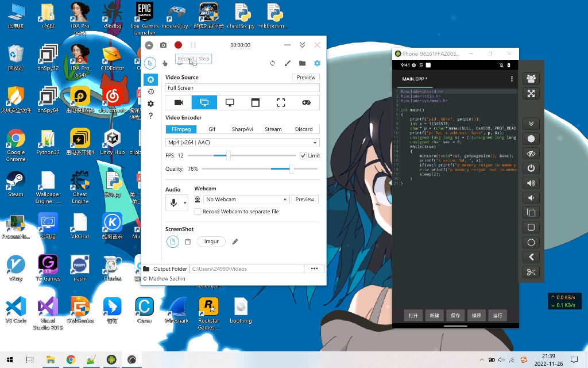Open the No Webcam dropdown

pos(246,200)
